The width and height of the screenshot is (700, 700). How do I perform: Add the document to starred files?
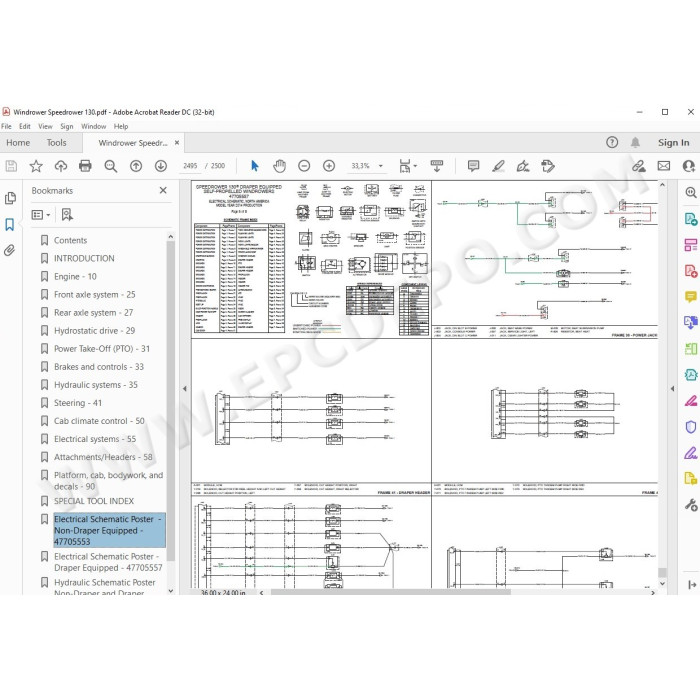point(36,166)
